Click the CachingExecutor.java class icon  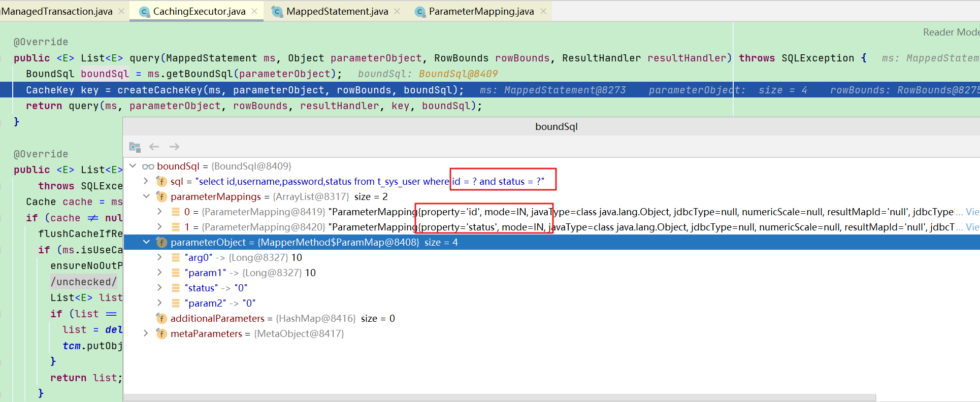click(144, 12)
